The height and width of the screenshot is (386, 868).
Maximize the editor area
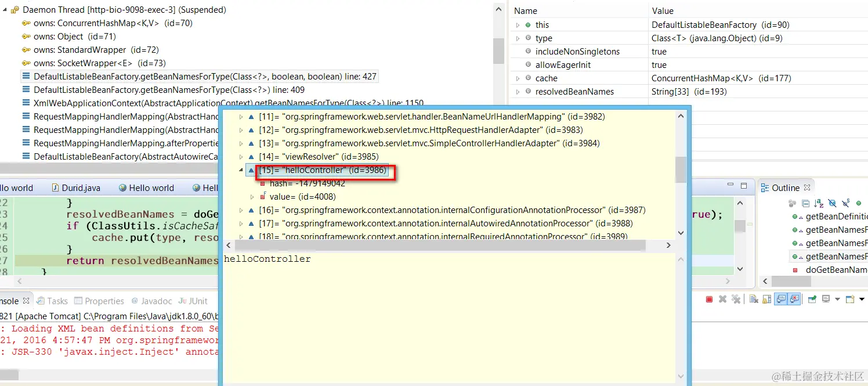tap(744, 186)
